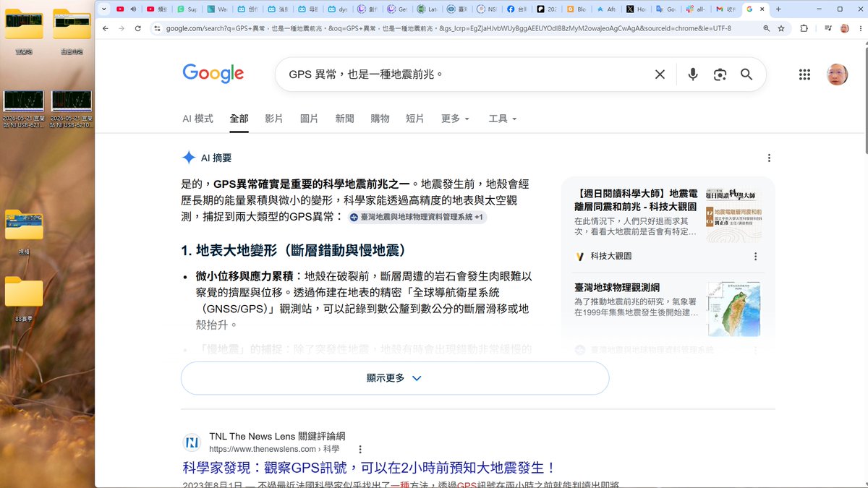Open the Chrome extensions puzzle icon
The image size is (868, 488).
click(804, 28)
